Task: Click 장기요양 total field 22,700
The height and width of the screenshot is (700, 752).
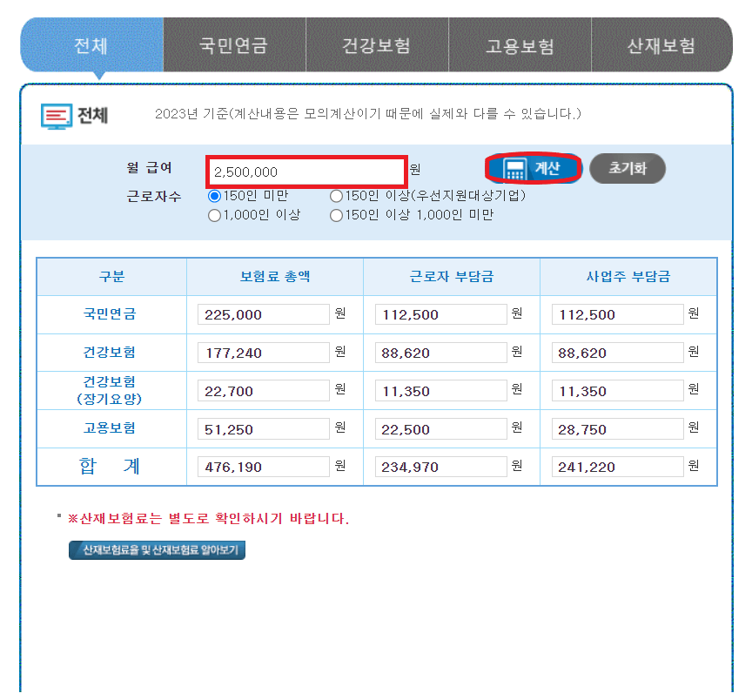Action: click(x=264, y=391)
